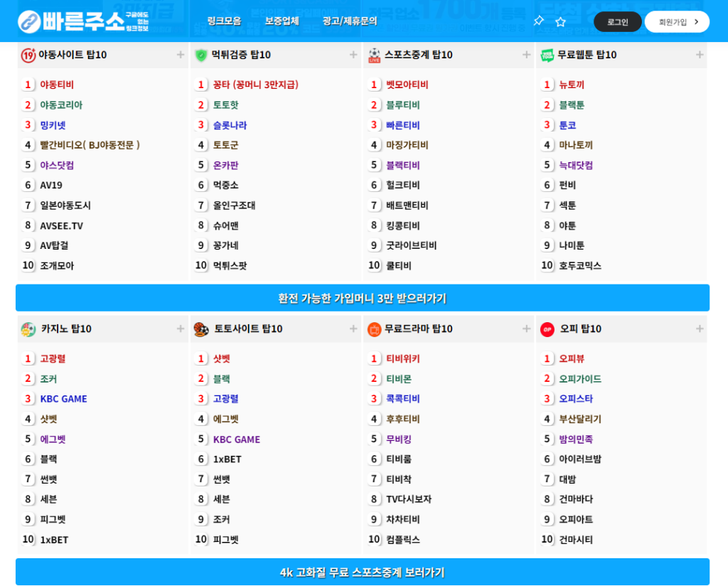Open the 링크모음 menu
The width and height of the screenshot is (728, 586).
click(224, 21)
